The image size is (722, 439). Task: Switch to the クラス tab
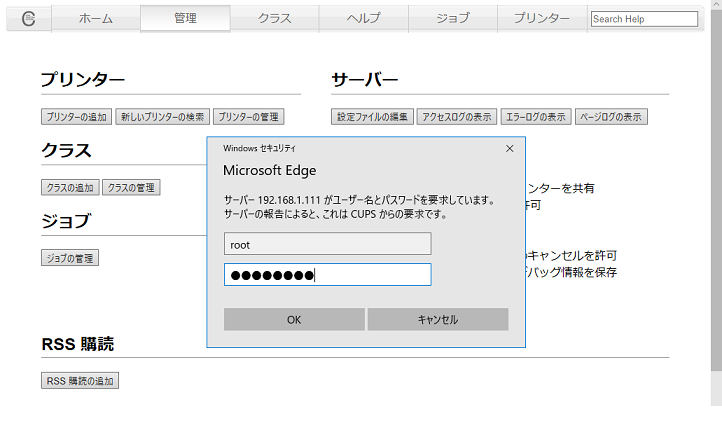click(x=274, y=18)
